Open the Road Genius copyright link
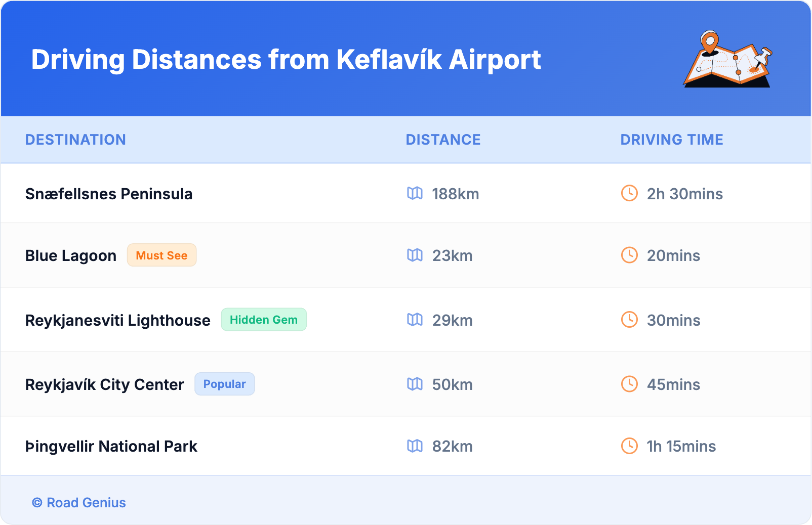This screenshot has width=812, height=525. [x=79, y=503]
